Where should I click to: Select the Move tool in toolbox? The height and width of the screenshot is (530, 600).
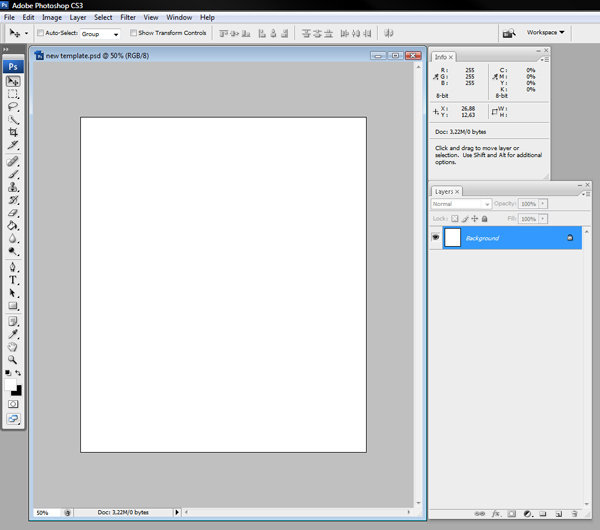coord(13,81)
